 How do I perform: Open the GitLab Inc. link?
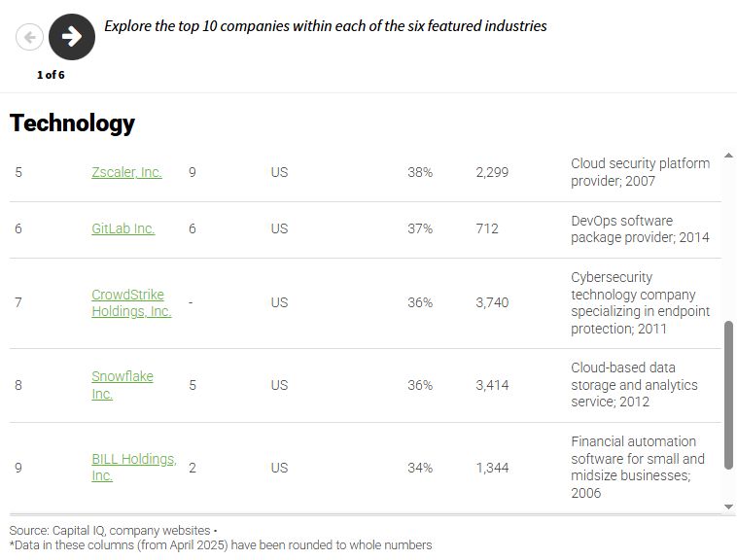[123, 228]
